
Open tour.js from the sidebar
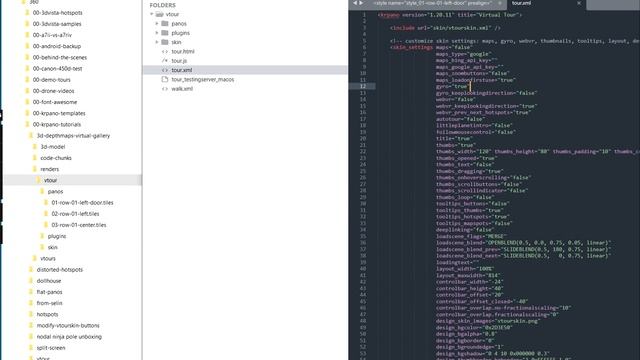(x=179, y=61)
